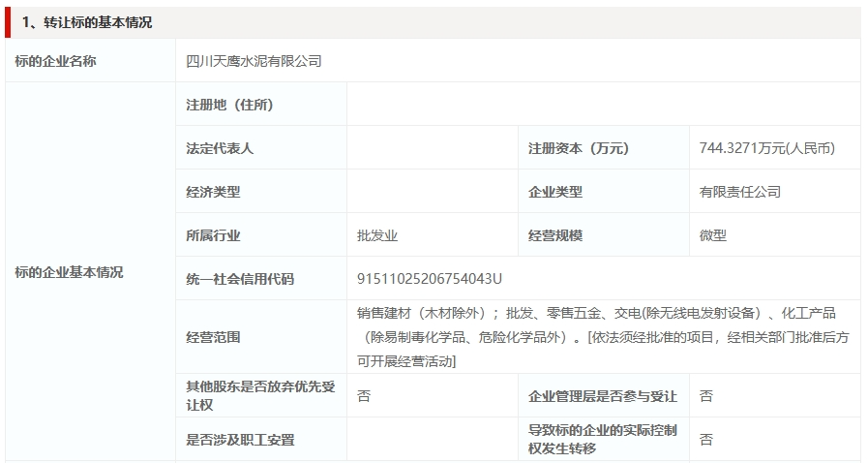Image resolution: width=868 pixels, height=463 pixels.
Task: Click the 统一社会信用代码 label
Action: click(x=240, y=279)
